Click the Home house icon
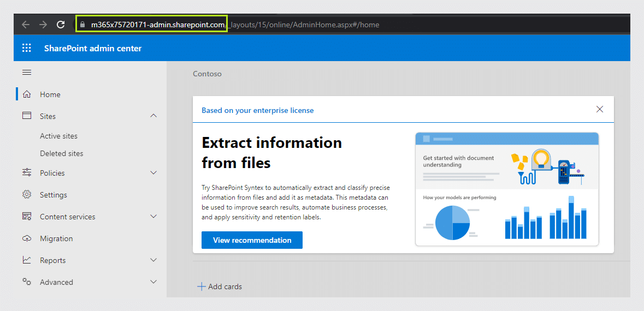 [27, 94]
